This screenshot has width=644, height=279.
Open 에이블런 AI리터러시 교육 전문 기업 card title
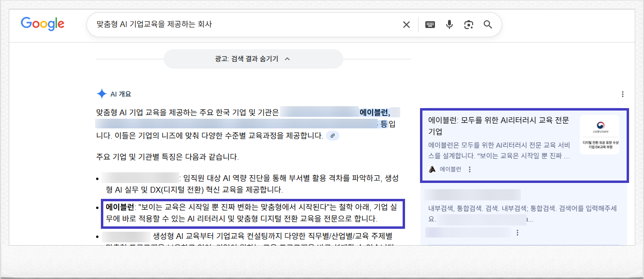(499, 126)
